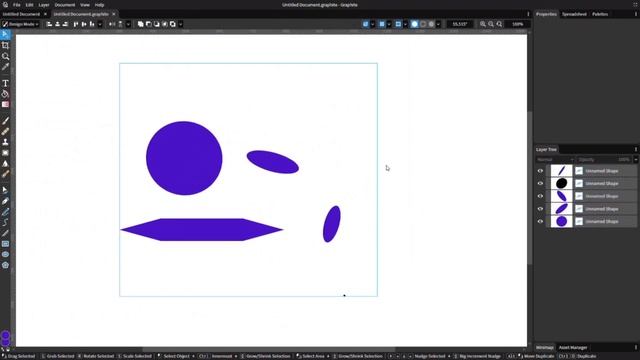Hide the left-tilted ellipse layer
The height and width of the screenshot is (360, 640).
click(540, 196)
